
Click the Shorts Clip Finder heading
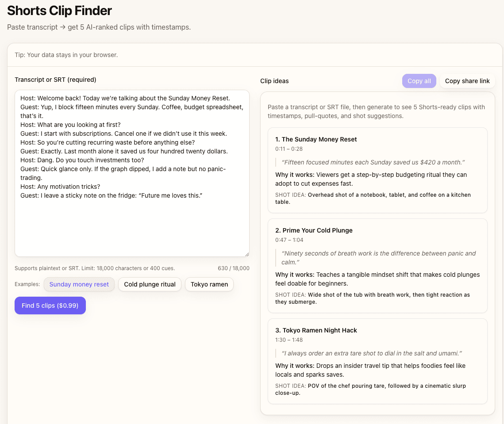click(59, 10)
